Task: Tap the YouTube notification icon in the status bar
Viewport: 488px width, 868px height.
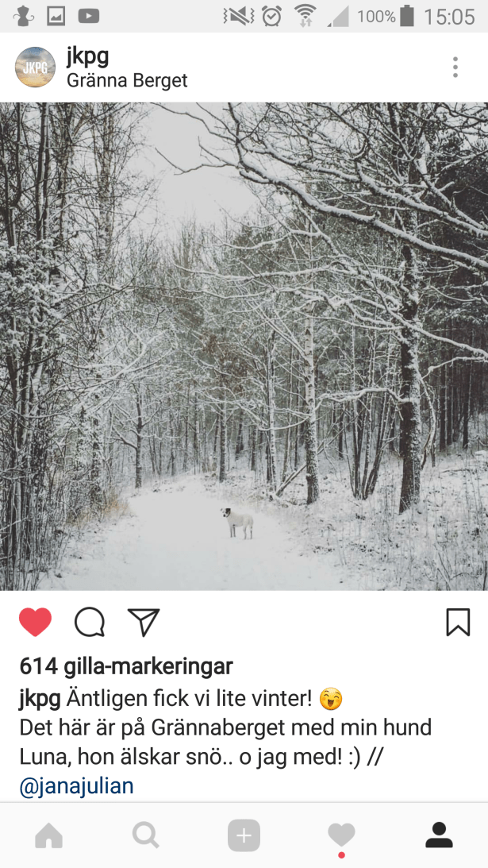Action: coord(89,16)
